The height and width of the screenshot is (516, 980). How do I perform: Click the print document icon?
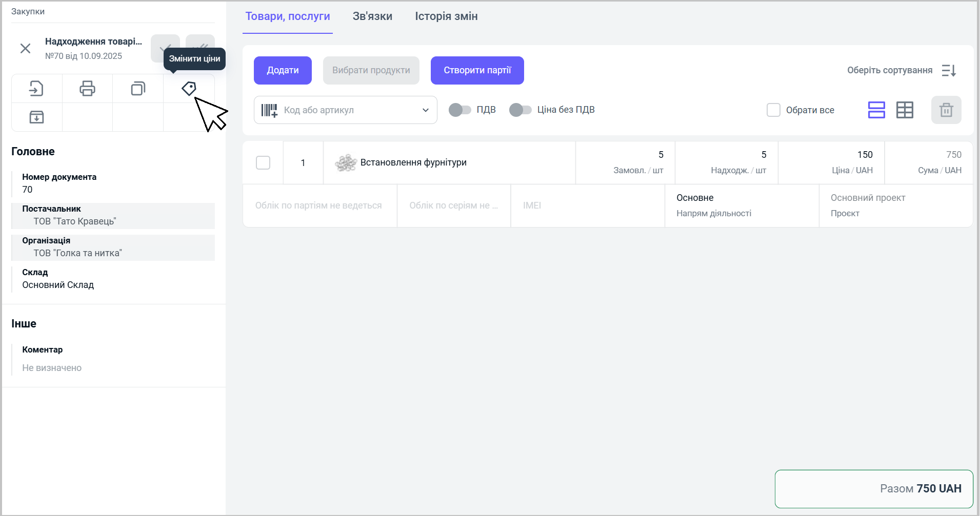87,89
